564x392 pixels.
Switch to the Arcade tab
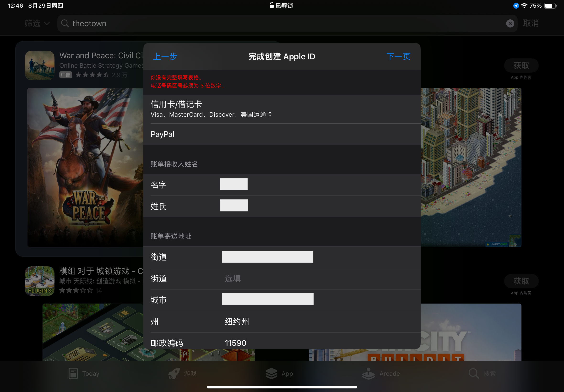click(381, 373)
